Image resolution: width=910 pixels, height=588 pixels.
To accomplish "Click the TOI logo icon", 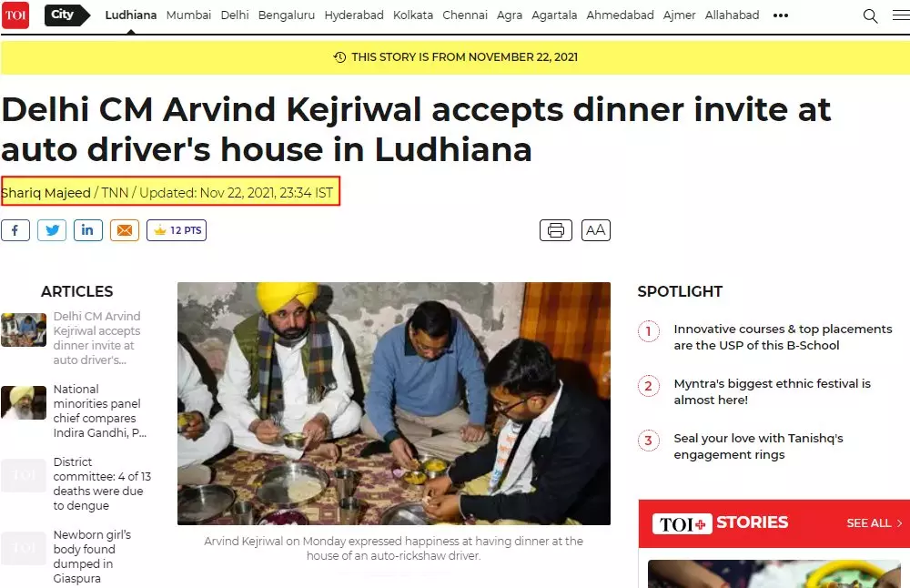I will 15,15.
